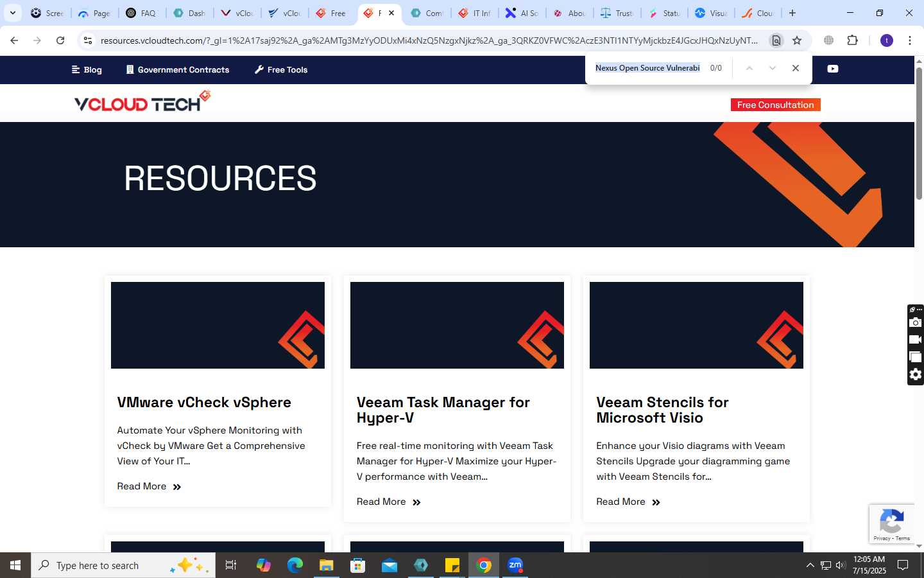The image size is (924, 578).
Task: Click the reCAPTCHA badge
Action: (891, 524)
